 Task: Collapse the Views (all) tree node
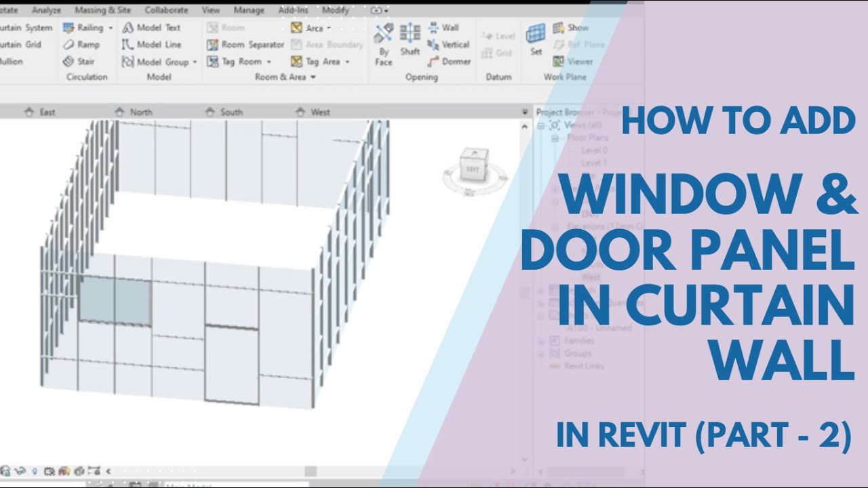click(541, 125)
